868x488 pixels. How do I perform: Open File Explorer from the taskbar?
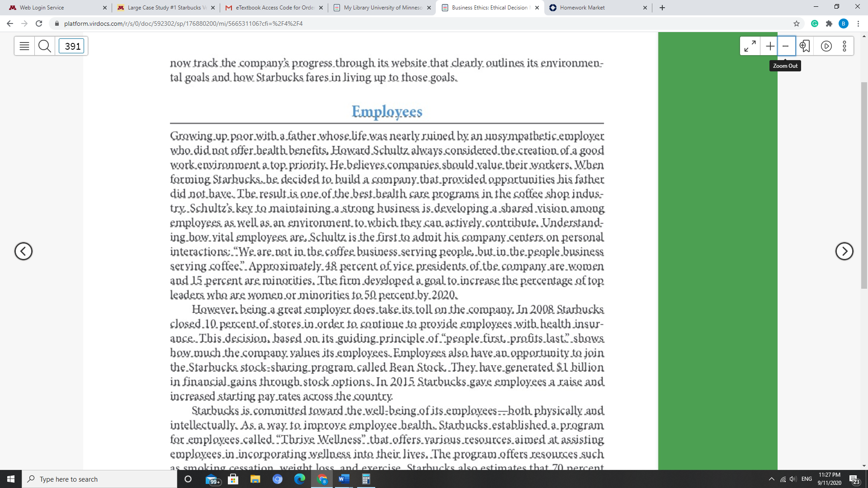pos(255,479)
